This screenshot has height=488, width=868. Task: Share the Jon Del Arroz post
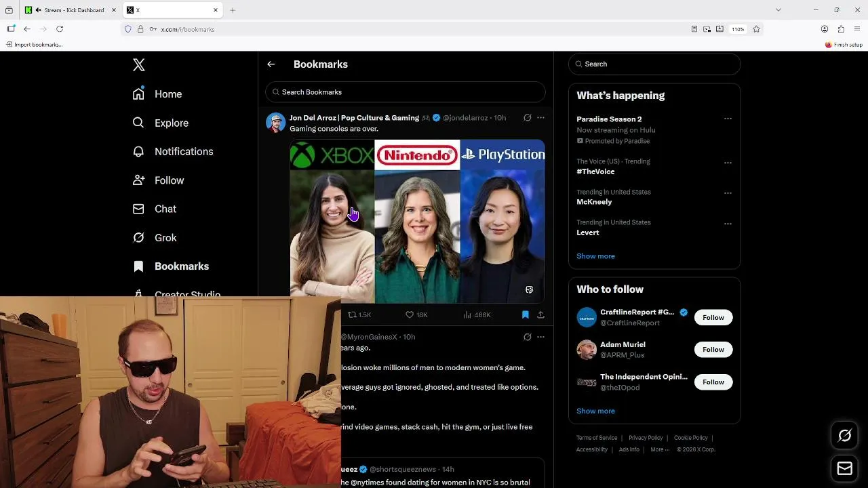point(540,315)
